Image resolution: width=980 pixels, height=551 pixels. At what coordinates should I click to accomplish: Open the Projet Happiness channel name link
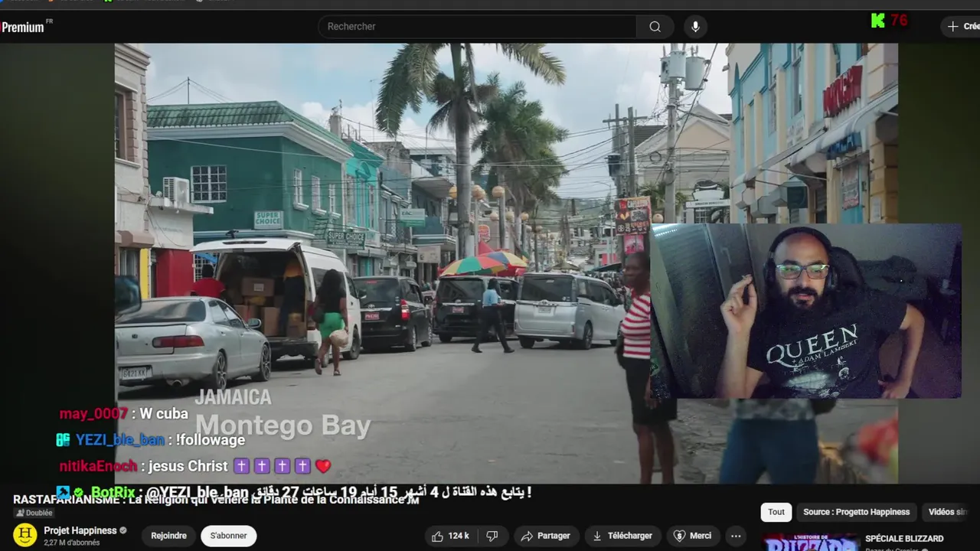click(x=80, y=530)
